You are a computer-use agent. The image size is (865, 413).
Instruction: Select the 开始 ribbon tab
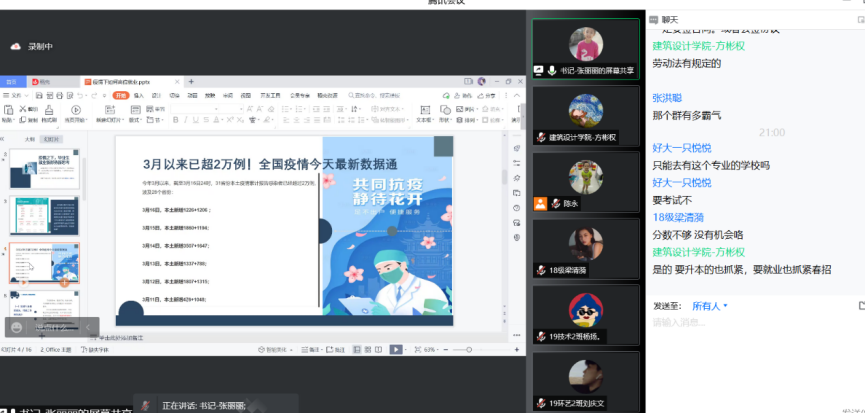120,95
